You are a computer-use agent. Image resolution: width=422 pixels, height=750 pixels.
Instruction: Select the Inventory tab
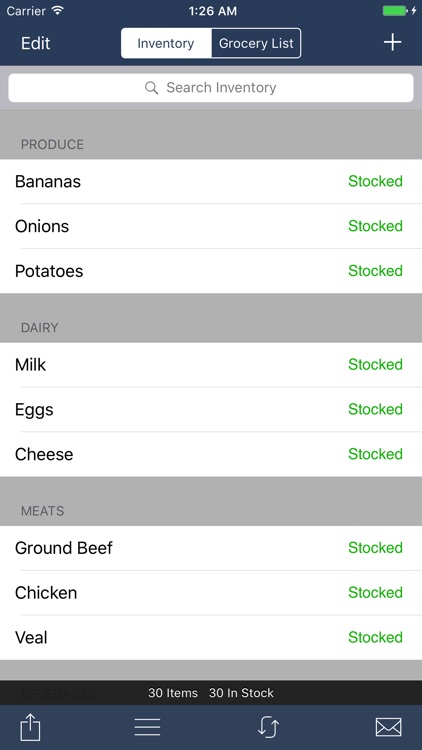click(x=166, y=43)
